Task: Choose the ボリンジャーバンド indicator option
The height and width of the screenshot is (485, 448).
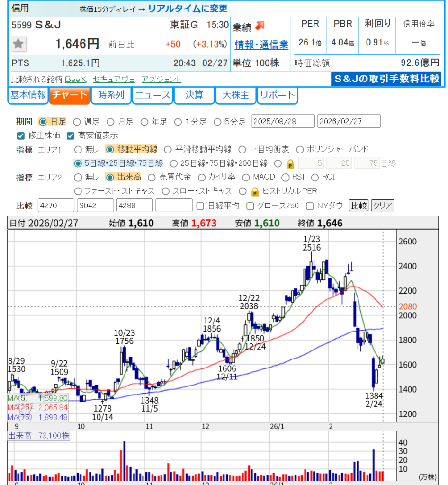Action: click(x=302, y=150)
